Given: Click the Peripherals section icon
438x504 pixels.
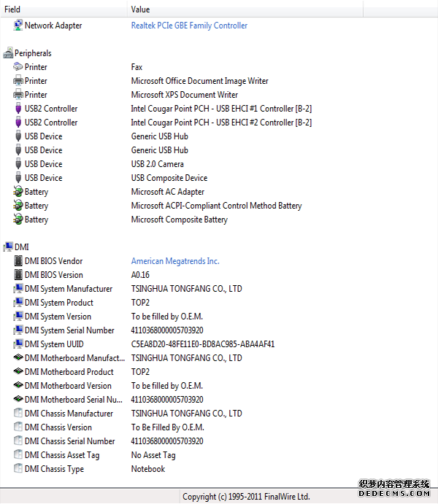Looking at the screenshot, I should pyautogui.click(x=8, y=53).
